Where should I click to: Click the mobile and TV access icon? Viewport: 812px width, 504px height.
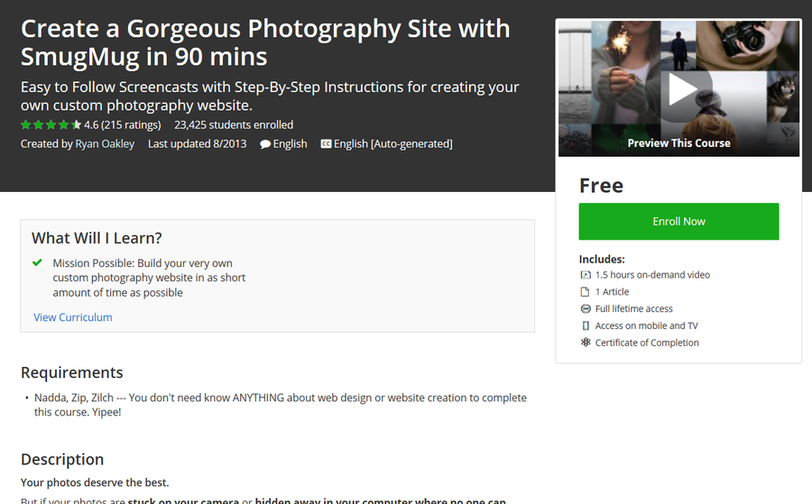pyautogui.click(x=586, y=326)
